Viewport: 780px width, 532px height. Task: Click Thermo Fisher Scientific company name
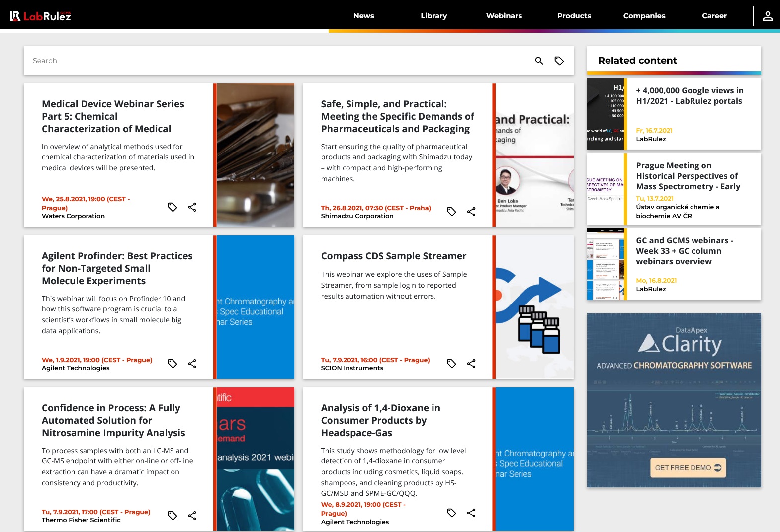[x=81, y=520]
